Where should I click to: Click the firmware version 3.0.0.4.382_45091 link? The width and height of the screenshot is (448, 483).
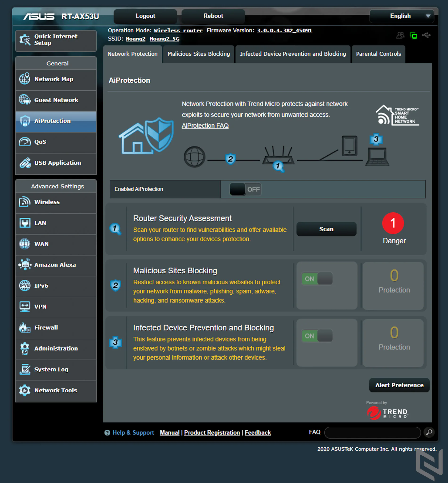click(284, 31)
